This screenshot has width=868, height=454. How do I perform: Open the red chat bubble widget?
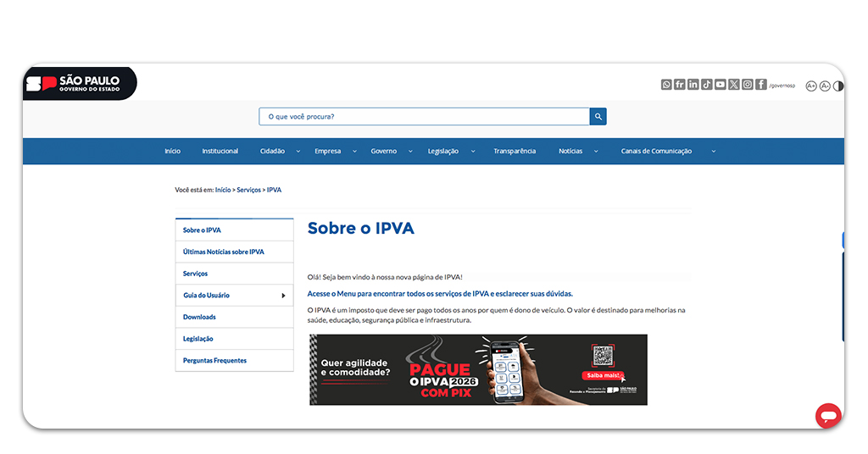point(827,416)
